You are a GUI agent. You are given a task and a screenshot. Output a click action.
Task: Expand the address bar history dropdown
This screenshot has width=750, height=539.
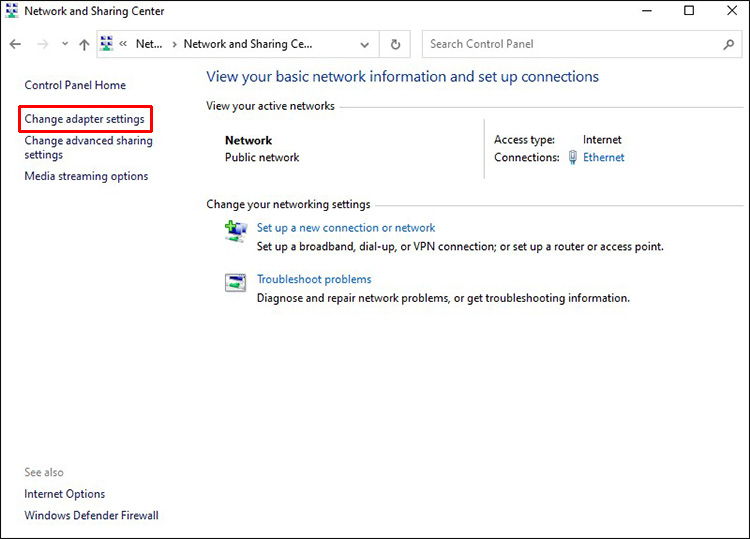point(366,44)
